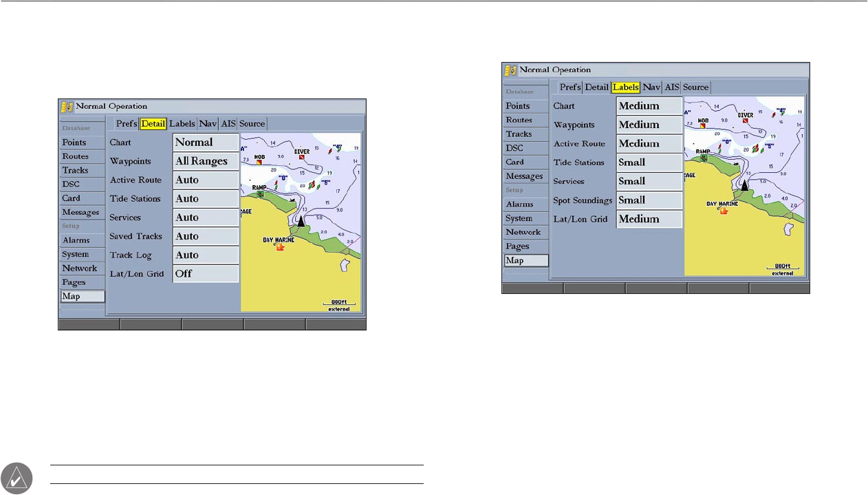Viewport: 868px width, 495px height.
Task: Open Alarms in the Detail screen sidebar
Action: coord(83,240)
